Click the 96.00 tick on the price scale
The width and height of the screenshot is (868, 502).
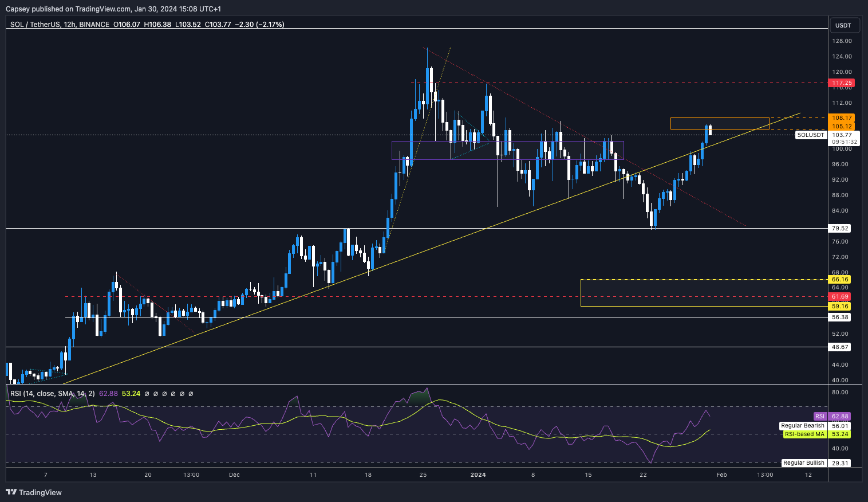[841, 164]
